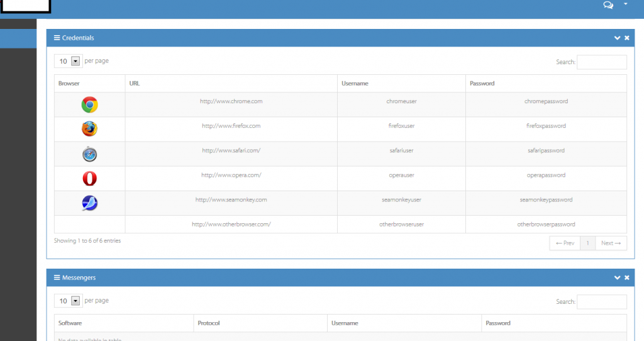This screenshot has height=341, width=644.
Task: Sort Messengers by Protocol column
Action: (x=260, y=323)
